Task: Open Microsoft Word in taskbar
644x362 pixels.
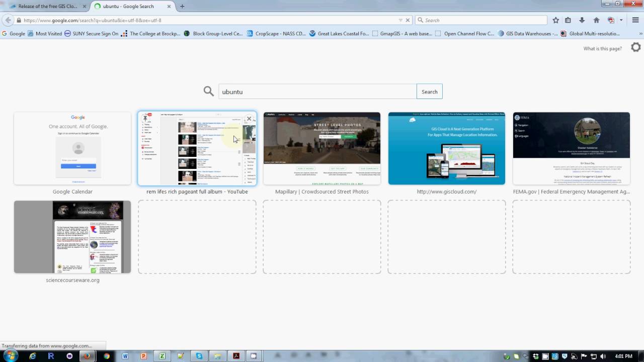Action: pyautogui.click(x=125, y=356)
